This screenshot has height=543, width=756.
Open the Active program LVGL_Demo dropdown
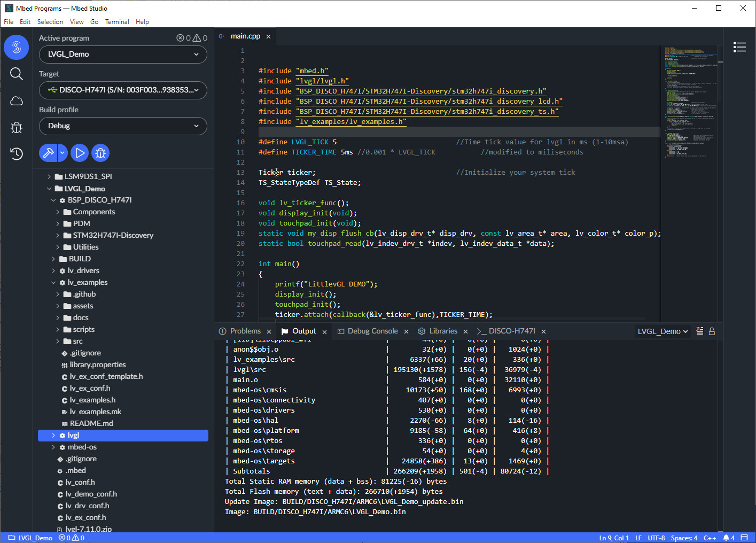[x=123, y=55]
